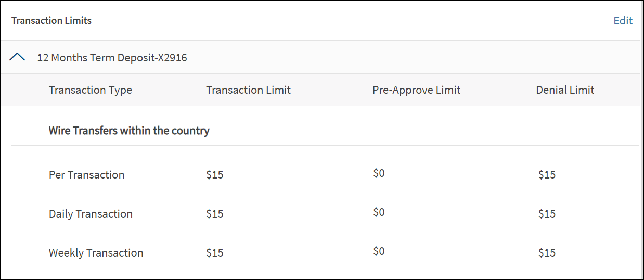The image size is (644, 280).
Task: Click Daily Transaction's $15 denial limit value
Action: point(547,214)
